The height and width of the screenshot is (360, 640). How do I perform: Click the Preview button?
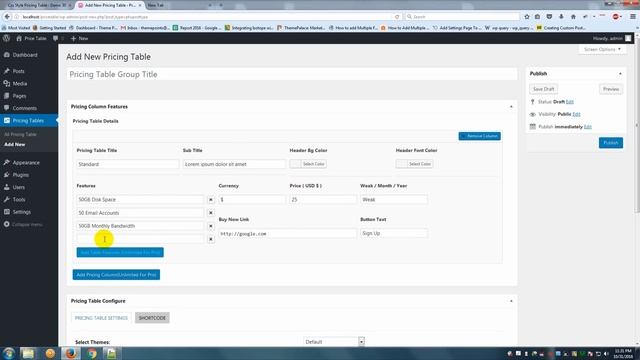tap(611, 89)
